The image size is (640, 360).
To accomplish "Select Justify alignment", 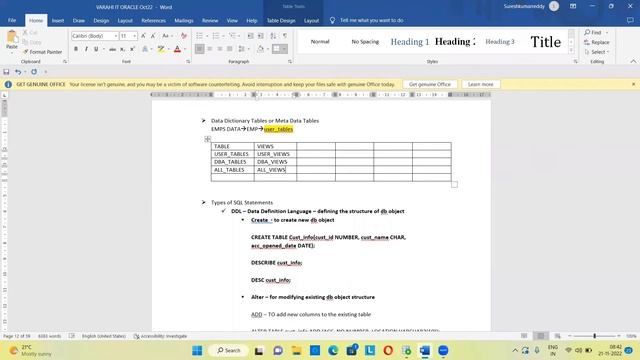I will pos(229,49).
